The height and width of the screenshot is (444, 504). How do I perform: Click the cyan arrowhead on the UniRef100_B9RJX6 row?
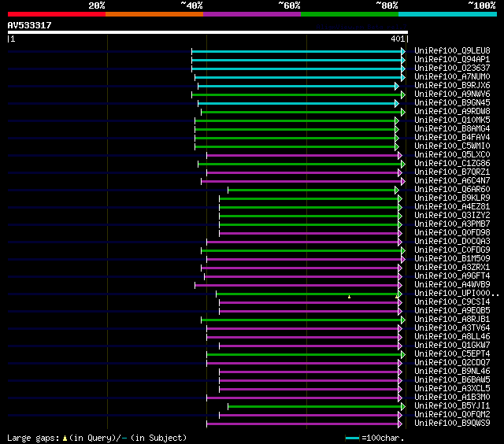(397, 86)
